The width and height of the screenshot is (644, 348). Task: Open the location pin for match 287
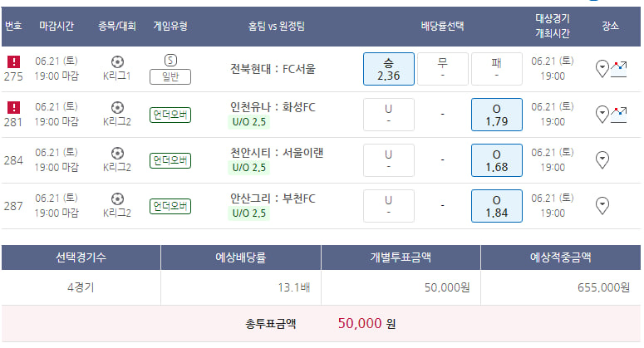pos(602,205)
